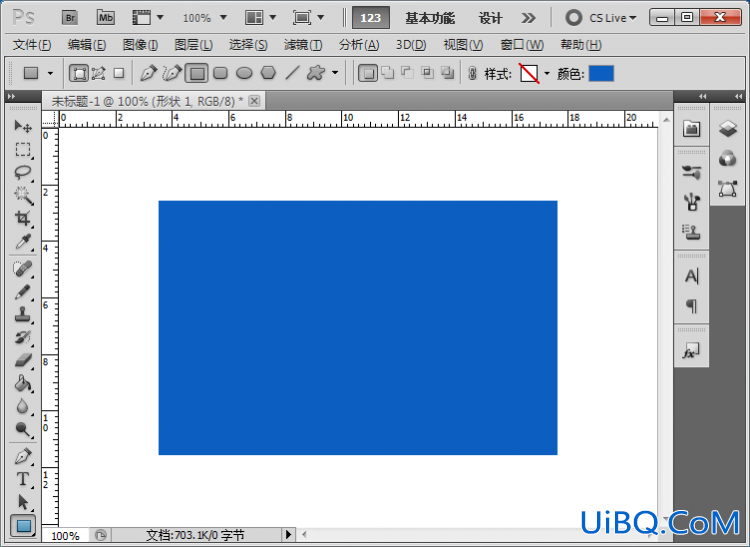The width and height of the screenshot is (750, 547).
Task: Choose Freeform Pen tool in options bar
Action: click(172, 73)
